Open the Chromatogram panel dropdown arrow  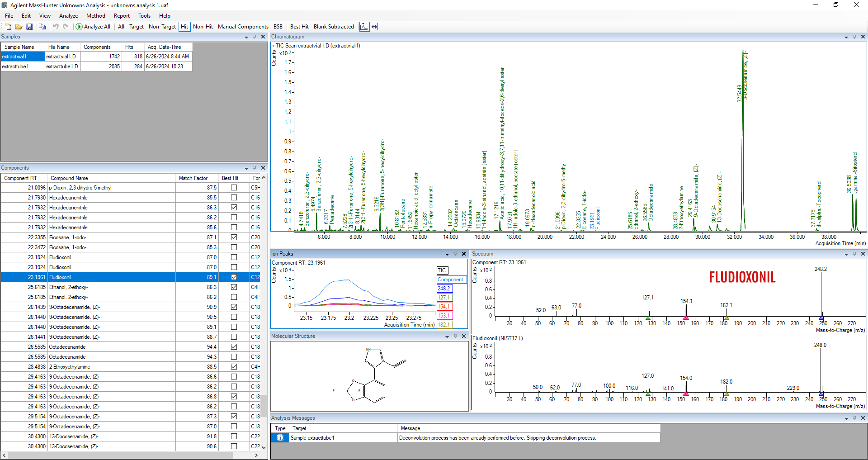846,37
